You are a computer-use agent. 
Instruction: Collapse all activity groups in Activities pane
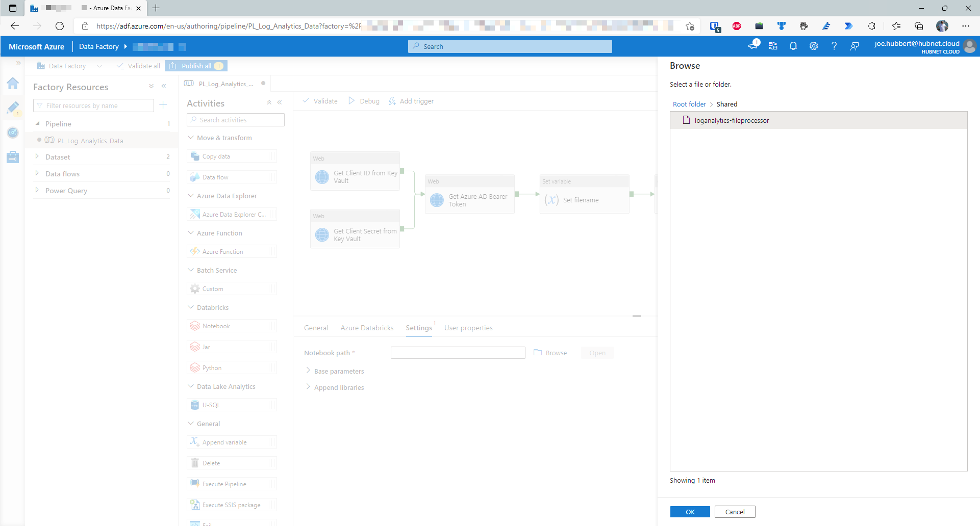pos(269,102)
